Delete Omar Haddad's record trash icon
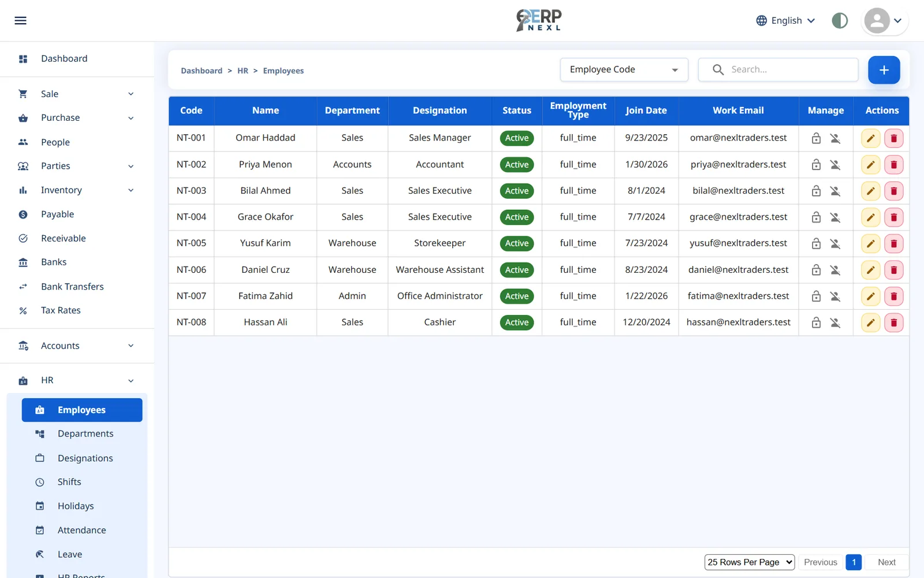This screenshot has width=924, height=578. point(893,138)
